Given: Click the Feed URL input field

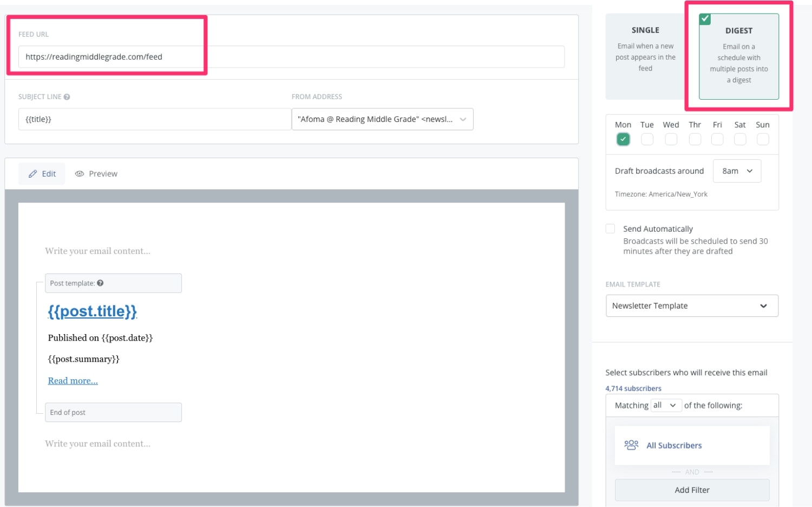Looking at the screenshot, I should 291,57.
